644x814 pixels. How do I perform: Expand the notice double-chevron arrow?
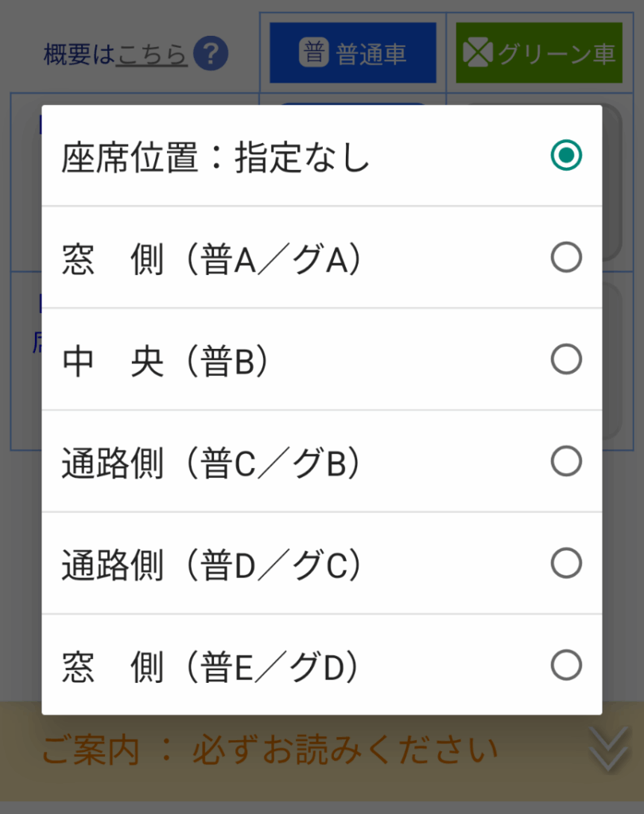[x=609, y=749]
